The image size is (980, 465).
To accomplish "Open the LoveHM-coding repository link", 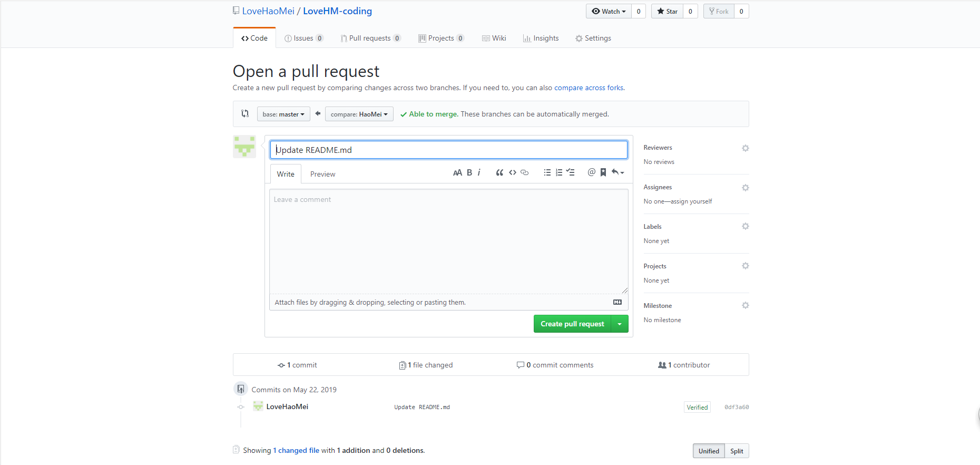I will [x=337, y=11].
